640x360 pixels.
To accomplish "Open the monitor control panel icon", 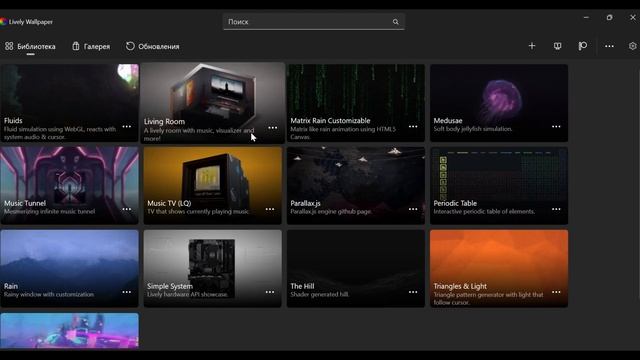I will [x=557, y=46].
